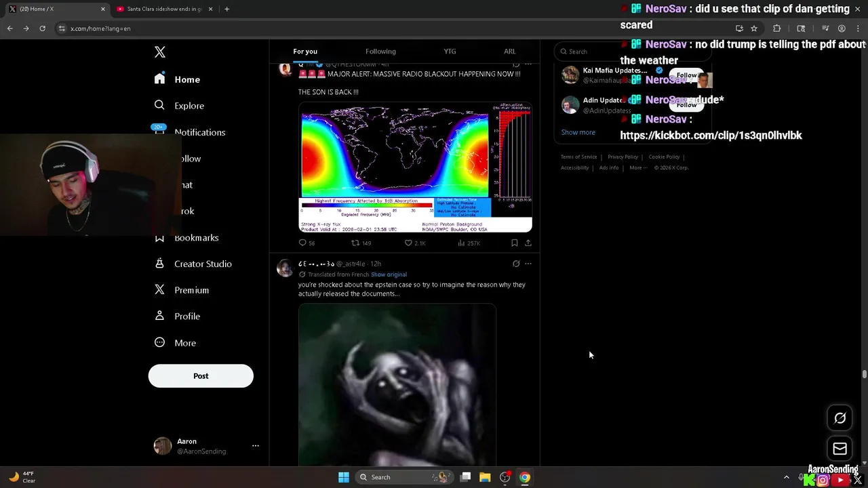Open the radio blackout map image

pos(415,167)
